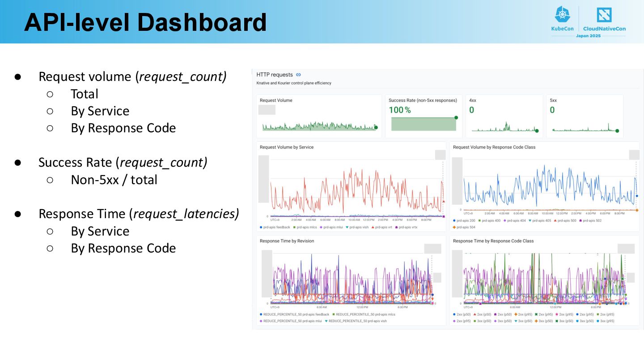This screenshot has height=362, width=644.
Task: Click the link icon beside HTTP requests
Action: point(298,75)
